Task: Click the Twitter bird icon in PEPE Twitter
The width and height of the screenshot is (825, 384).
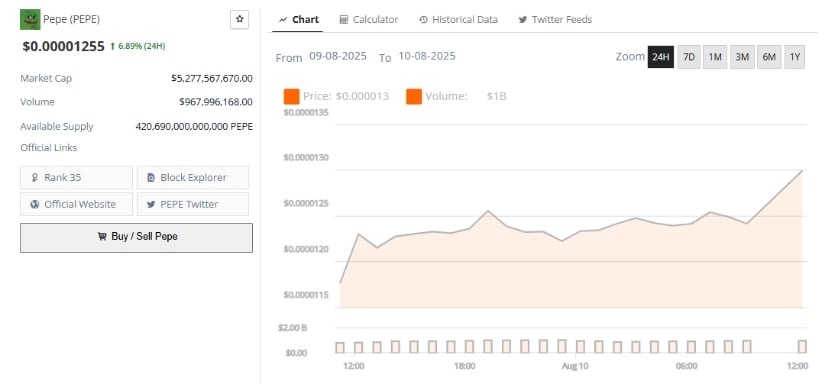Action: (151, 204)
